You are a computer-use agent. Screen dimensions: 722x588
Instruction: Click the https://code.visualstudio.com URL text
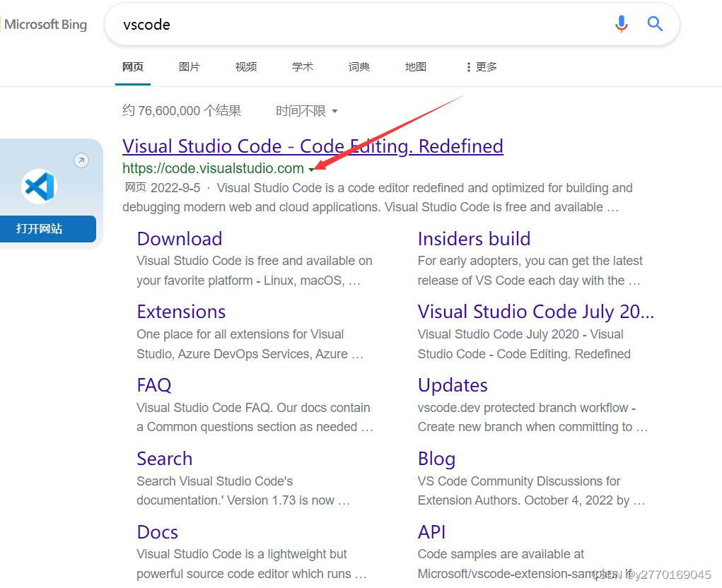(213, 168)
